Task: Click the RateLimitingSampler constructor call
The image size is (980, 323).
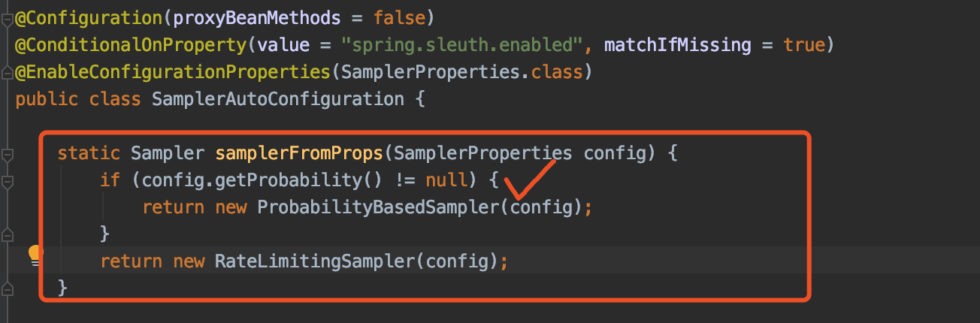Action: (314, 261)
